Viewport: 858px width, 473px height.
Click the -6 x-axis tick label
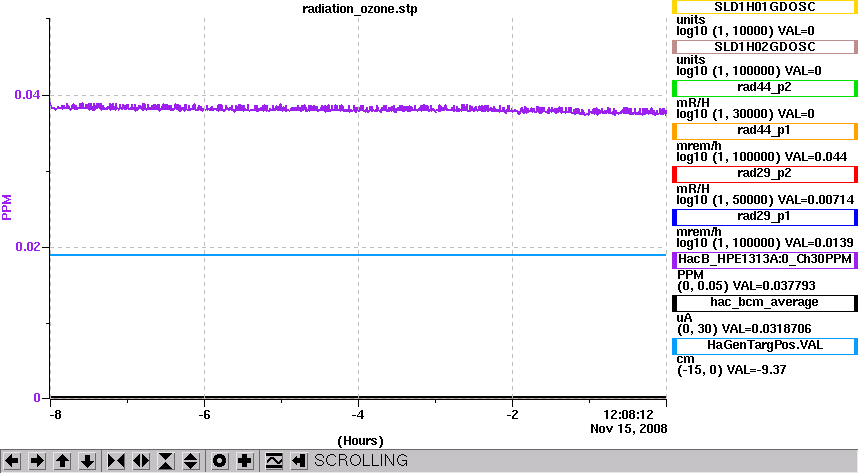coord(204,415)
